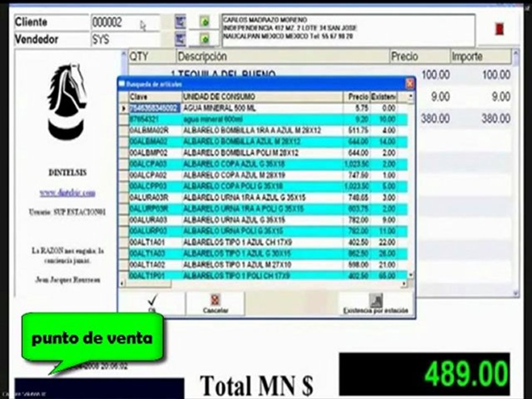Click the QTY column header

tap(152, 57)
